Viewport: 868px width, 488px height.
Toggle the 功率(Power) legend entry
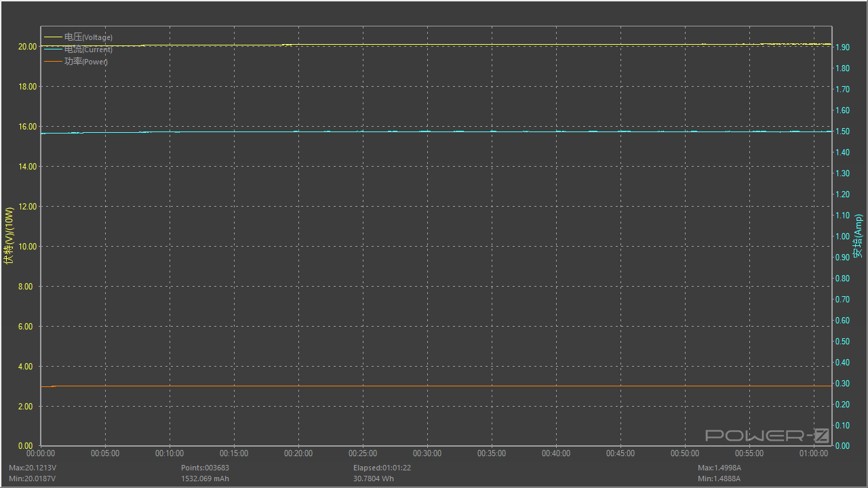tap(86, 62)
